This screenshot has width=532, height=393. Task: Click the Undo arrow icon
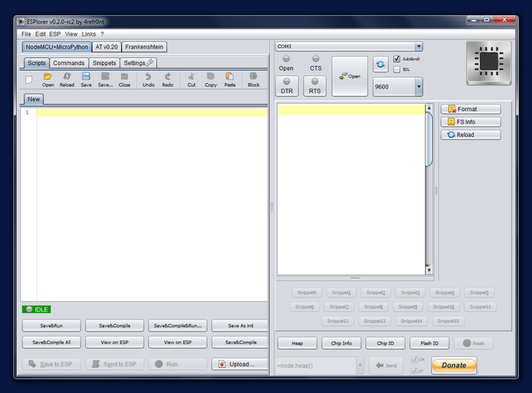pos(148,77)
